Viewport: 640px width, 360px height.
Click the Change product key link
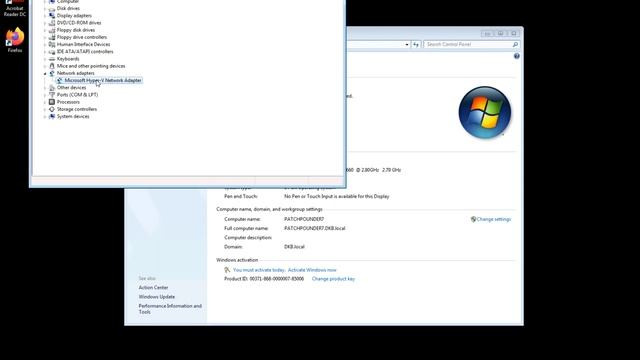click(x=333, y=279)
